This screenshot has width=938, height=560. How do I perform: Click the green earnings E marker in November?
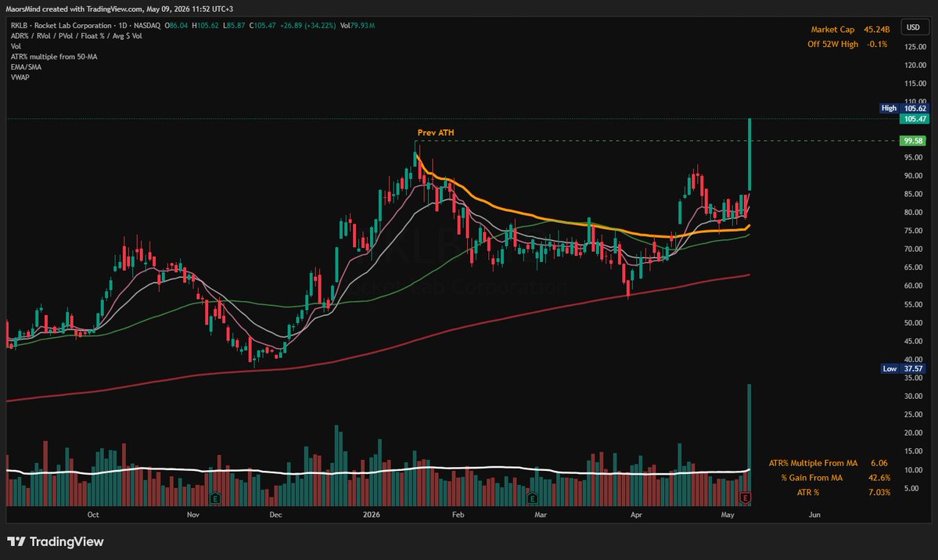[215, 497]
